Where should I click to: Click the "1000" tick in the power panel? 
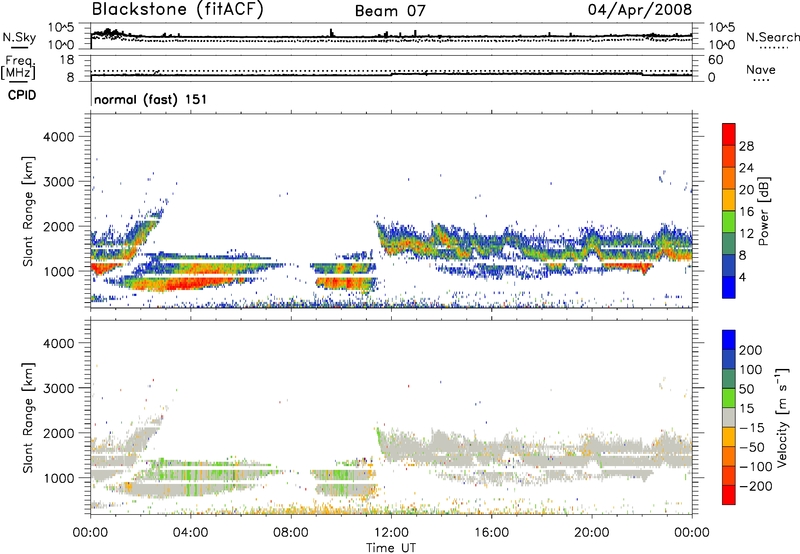59,271
